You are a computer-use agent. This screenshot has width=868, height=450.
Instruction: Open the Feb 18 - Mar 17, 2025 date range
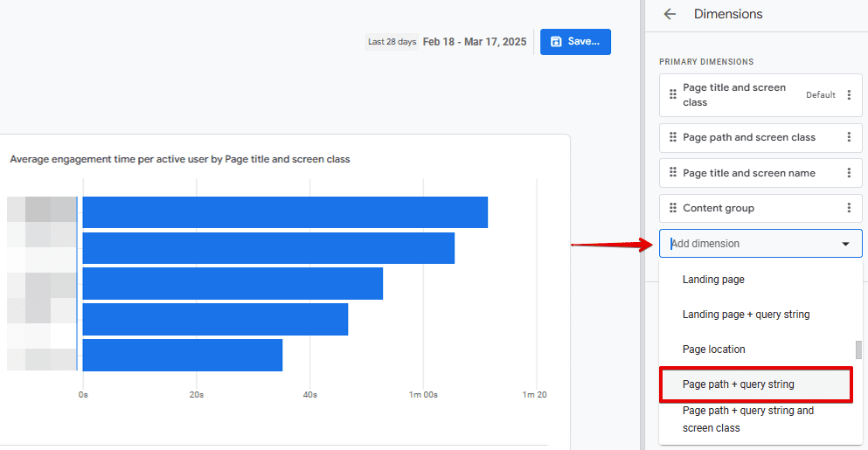pyautogui.click(x=475, y=42)
